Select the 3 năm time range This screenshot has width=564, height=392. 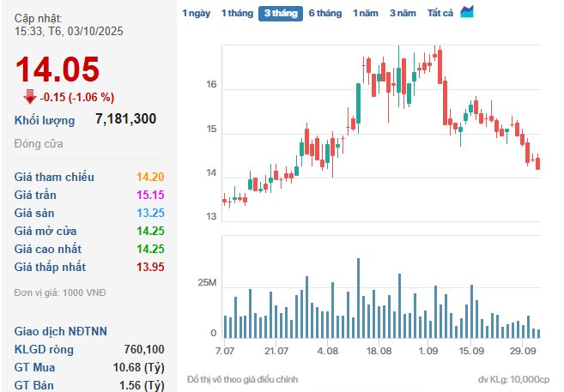point(403,14)
